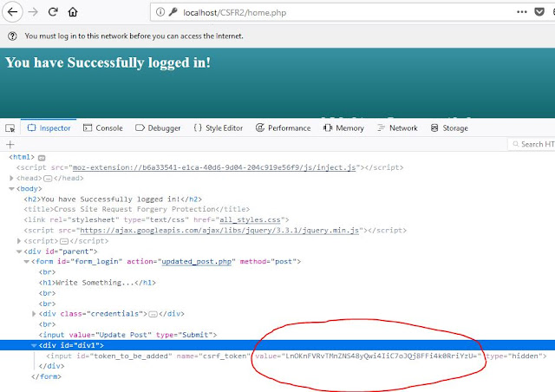Collapse the form_login form node
Screen dimensions: 555x392
tap(27, 262)
